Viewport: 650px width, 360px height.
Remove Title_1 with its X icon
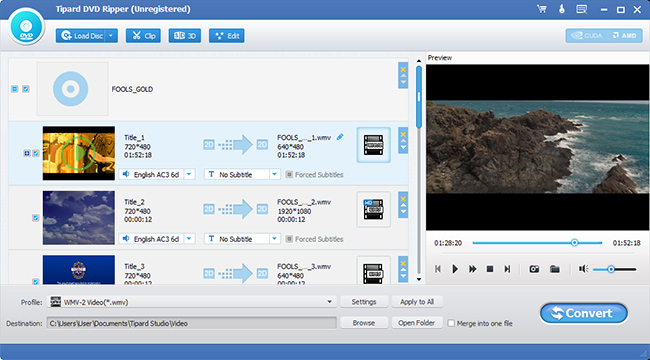pos(403,134)
